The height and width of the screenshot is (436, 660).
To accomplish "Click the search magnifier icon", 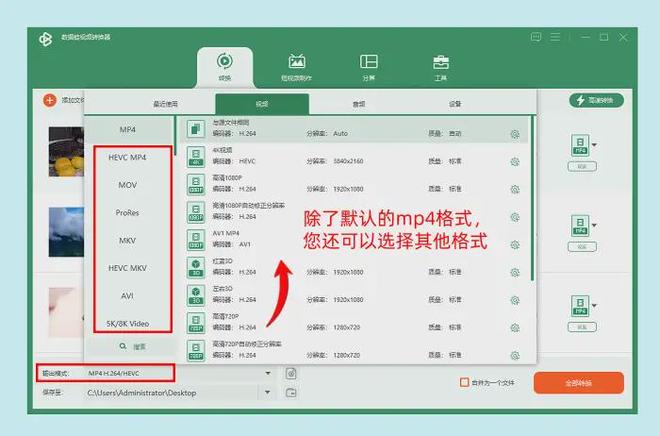I will [x=123, y=346].
